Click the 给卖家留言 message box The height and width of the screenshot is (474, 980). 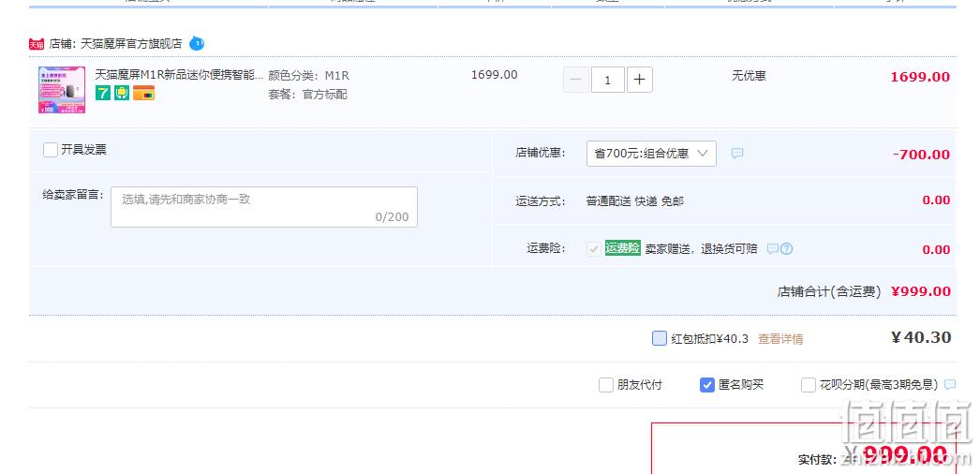pyautogui.click(x=264, y=207)
